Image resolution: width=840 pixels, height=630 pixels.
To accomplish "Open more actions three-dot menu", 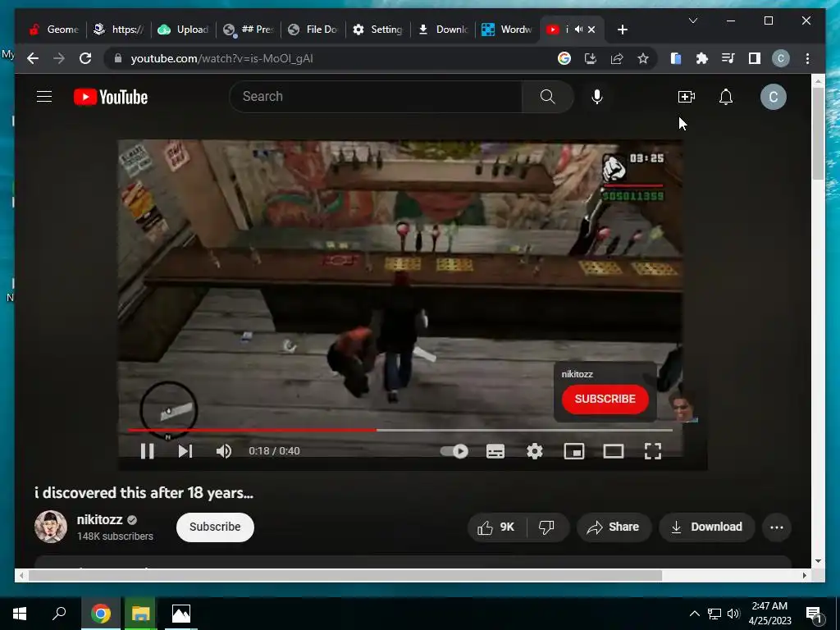I will point(776,527).
